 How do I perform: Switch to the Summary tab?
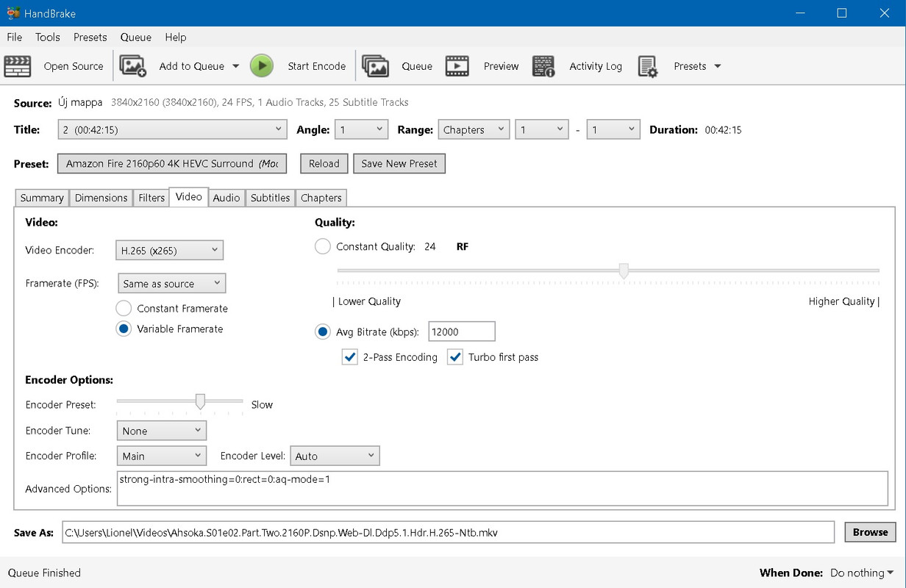42,198
